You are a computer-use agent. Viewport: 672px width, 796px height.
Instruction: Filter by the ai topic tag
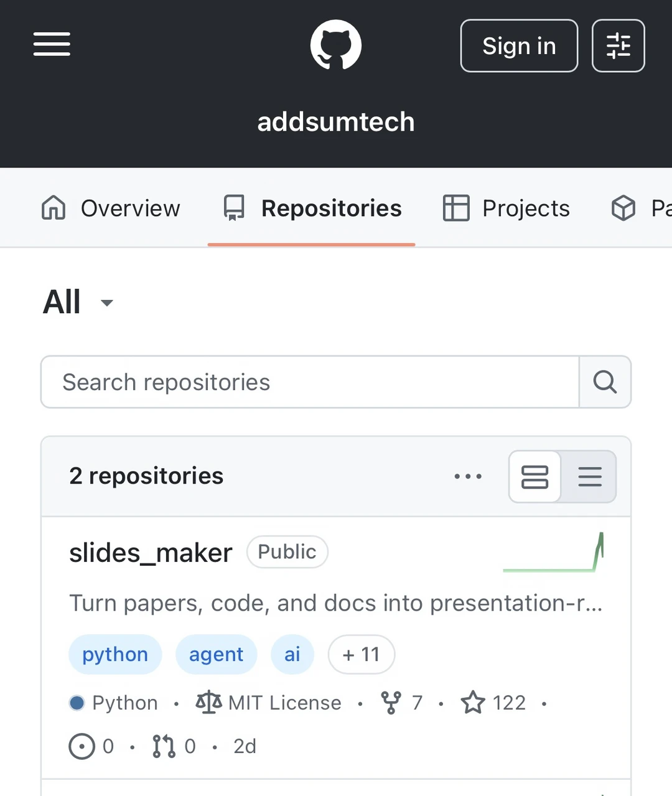click(x=292, y=654)
